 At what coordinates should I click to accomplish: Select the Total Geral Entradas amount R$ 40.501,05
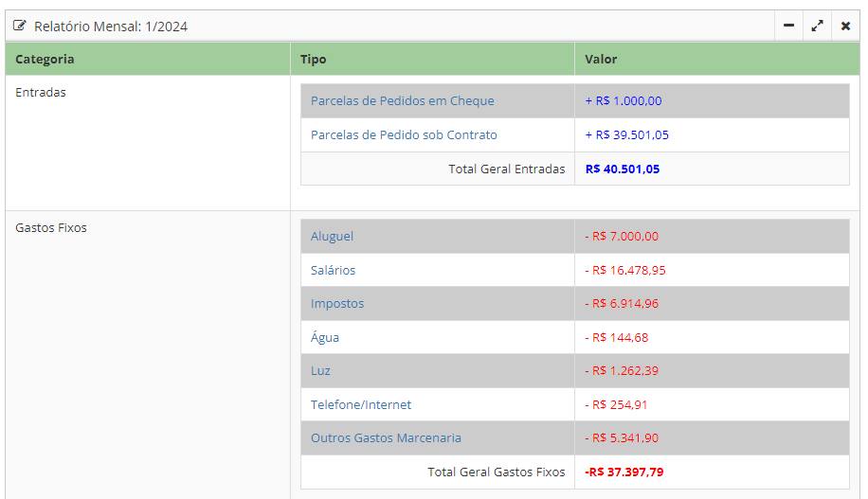click(623, 169)
